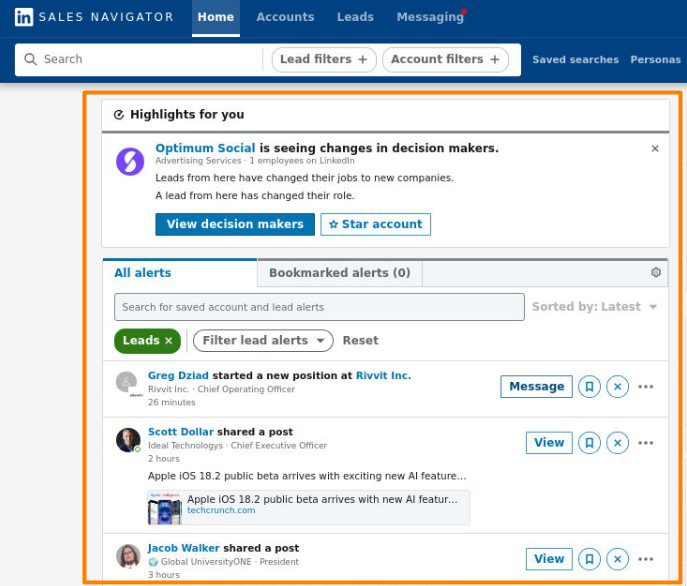The image size is (687, 586).
Task: Click the LinkedIn logo icon
Action: pyautogui.click(x=24, y=18)
